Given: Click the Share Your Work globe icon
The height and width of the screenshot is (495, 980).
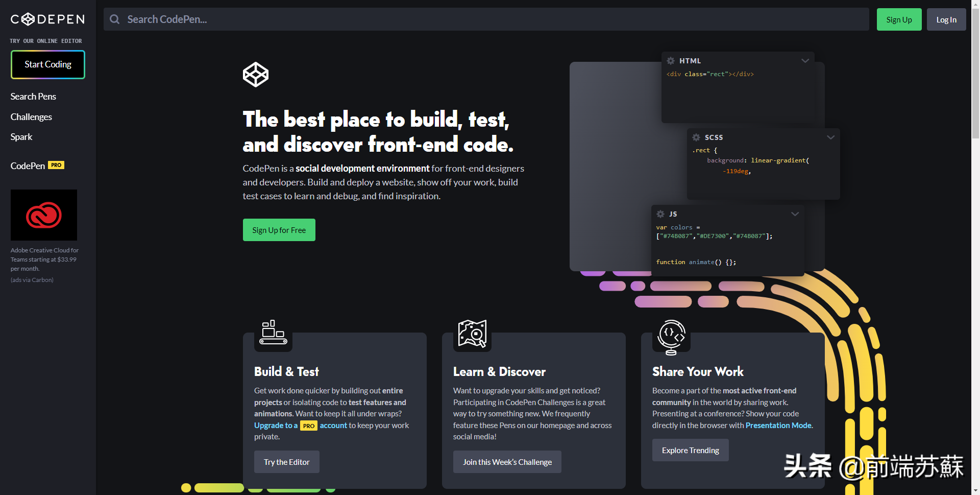Looking at the screenshot, I should click(x=671, y=337).
